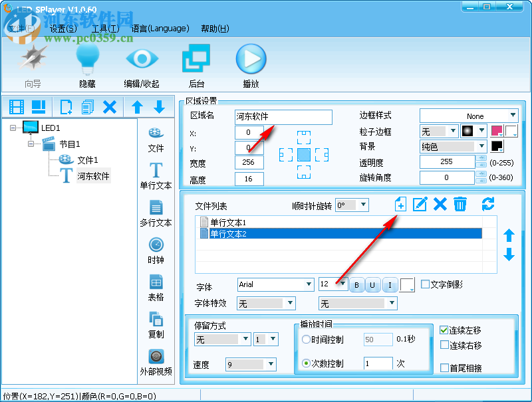Viewport: 532px width, 402px height.
Task: Click the trash icon in the file list toolbar
Action: [460, 205]
